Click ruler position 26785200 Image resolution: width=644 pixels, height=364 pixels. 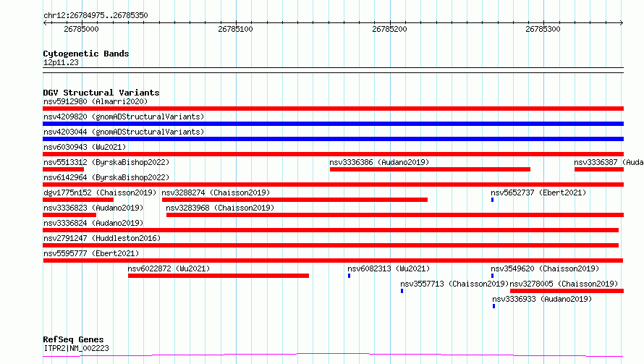point(389,29)
